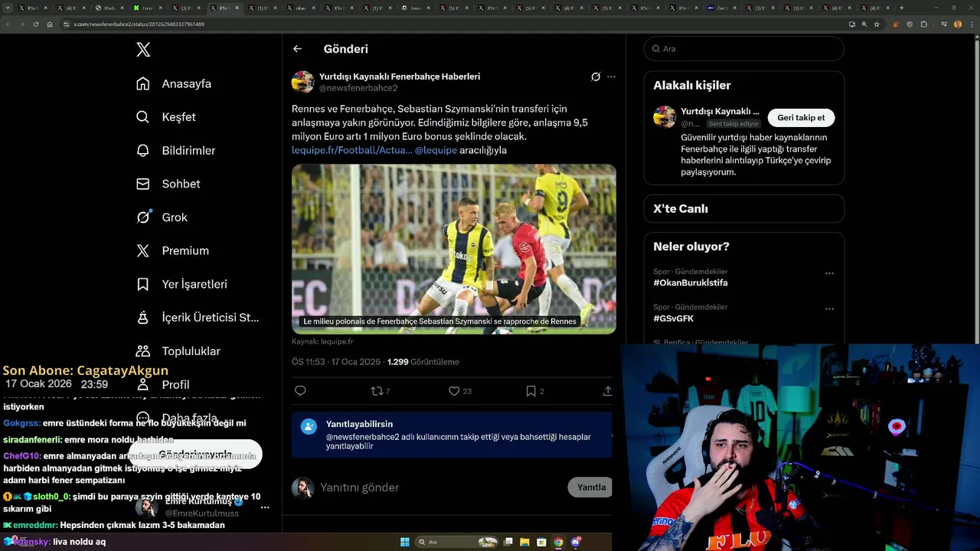Open İçerik Üreticisi Stüdyosu
Viewport: 980px width, 551px height.
tap(198, 318)
